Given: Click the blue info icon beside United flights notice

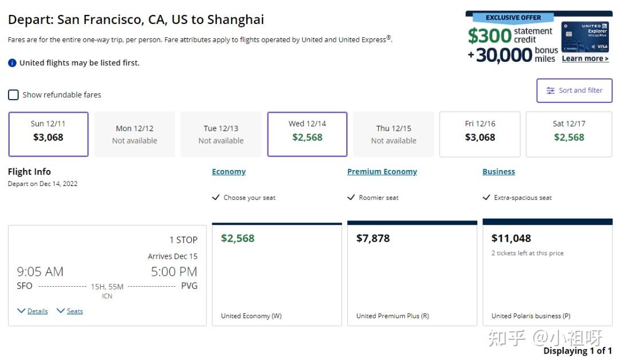Looking at the screenshot, I should point(12,63).
